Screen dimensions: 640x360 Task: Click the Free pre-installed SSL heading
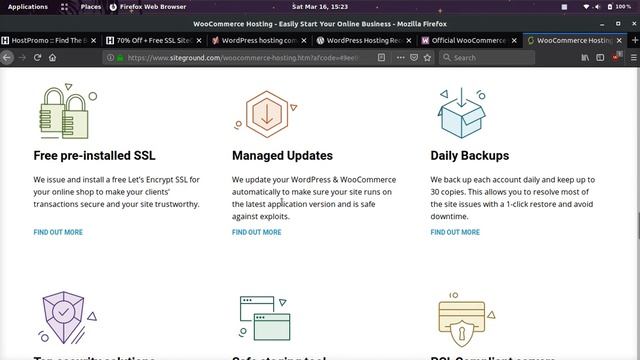94,156
